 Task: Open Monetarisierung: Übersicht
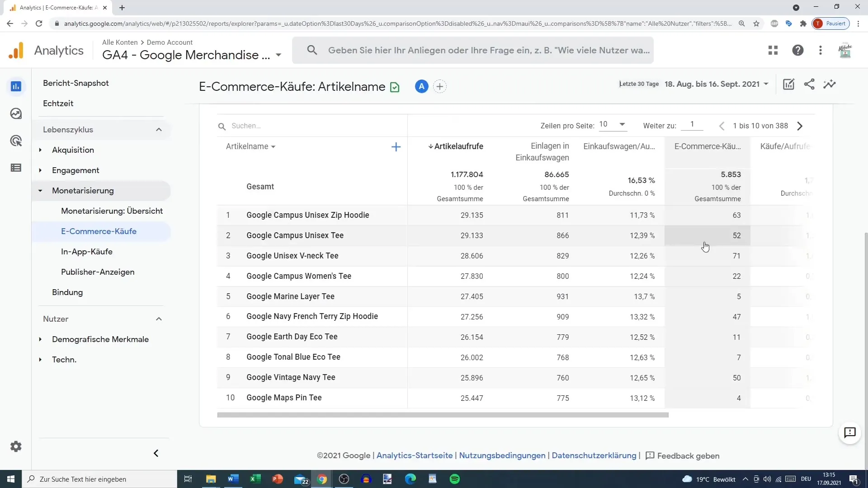(x=112, y=211)
